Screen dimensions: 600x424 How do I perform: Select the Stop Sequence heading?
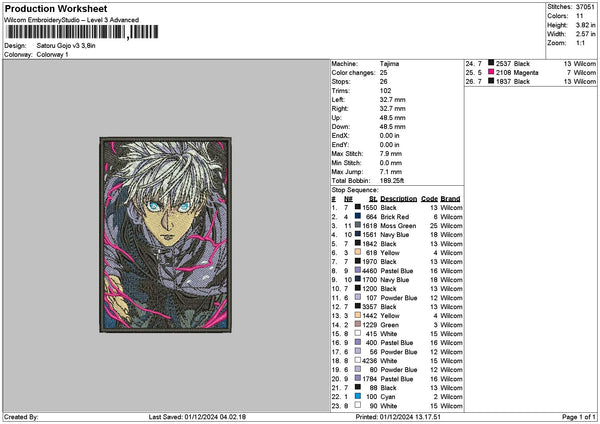(354, 190)
